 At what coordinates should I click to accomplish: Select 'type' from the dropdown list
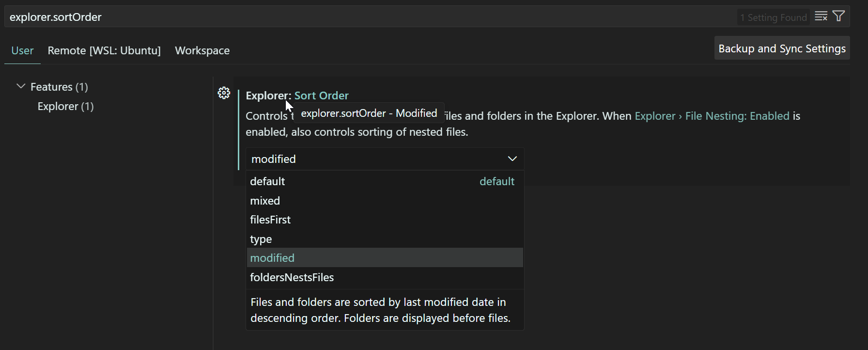(x=261, y=239)
